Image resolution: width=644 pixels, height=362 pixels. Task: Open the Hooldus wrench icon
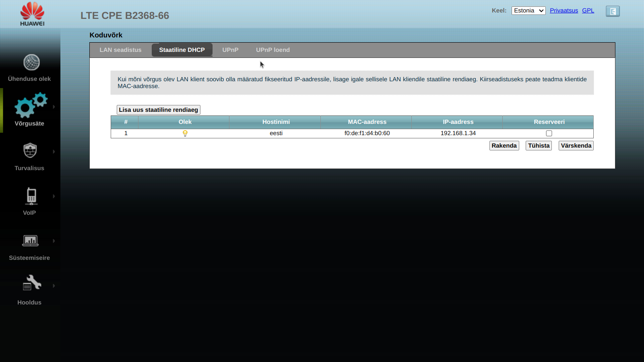click(32, 283)
